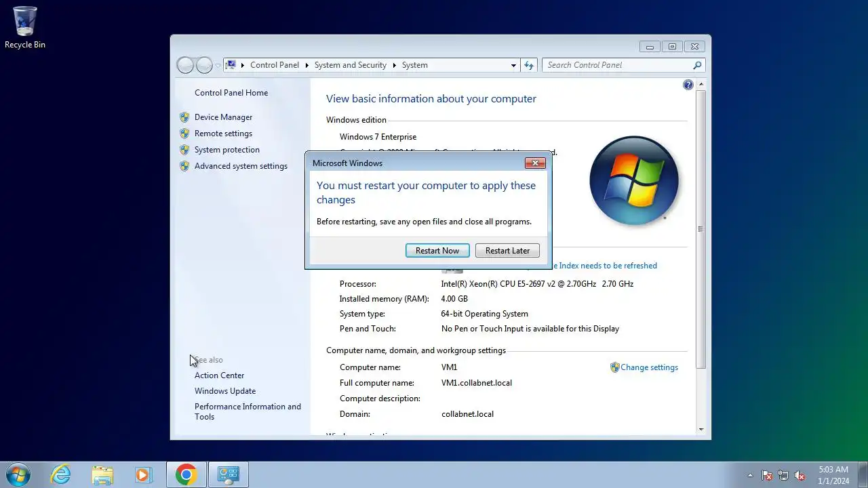The width and height of the screenshot is (868, 488).
Task: Click VM1.collabnet.local full computer name
Action: (477, 383)
